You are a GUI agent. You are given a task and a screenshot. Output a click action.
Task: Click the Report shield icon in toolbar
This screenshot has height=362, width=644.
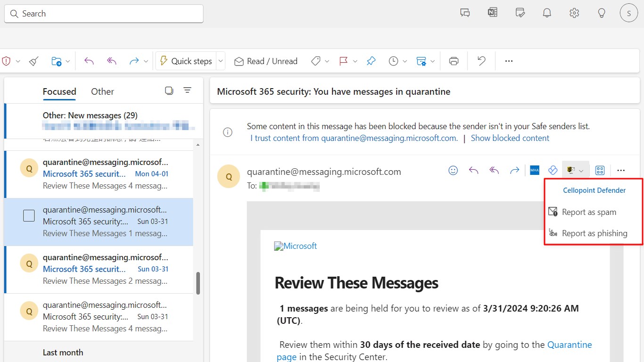[x=7, y=61]
